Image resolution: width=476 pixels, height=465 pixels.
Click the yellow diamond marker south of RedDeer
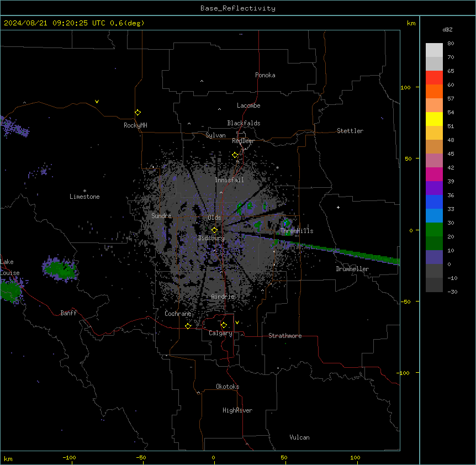click(x=235, y=155)
